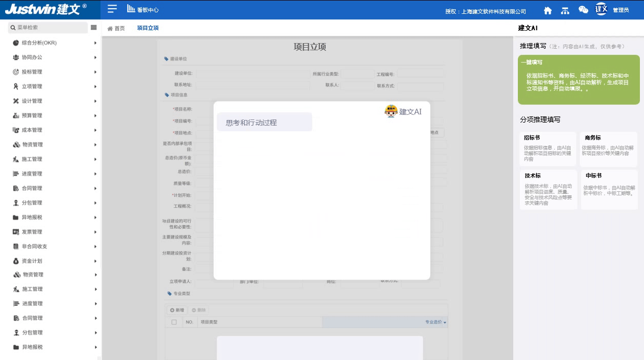Click the hamburger menu toggle in header
Image resolution: width=644 pixels, height=360 pixels.
click(112, 9)
